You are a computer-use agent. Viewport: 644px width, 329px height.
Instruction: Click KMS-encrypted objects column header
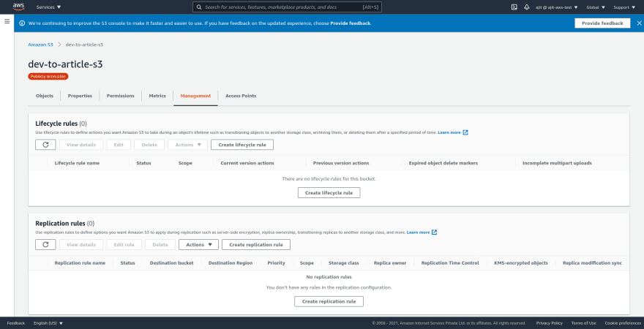(x=521, y=263)
